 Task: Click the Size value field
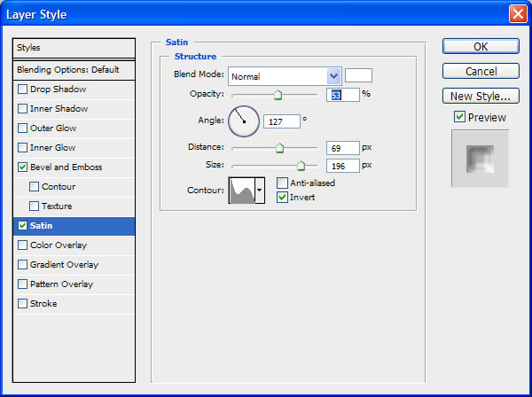(x=342, y=166)
